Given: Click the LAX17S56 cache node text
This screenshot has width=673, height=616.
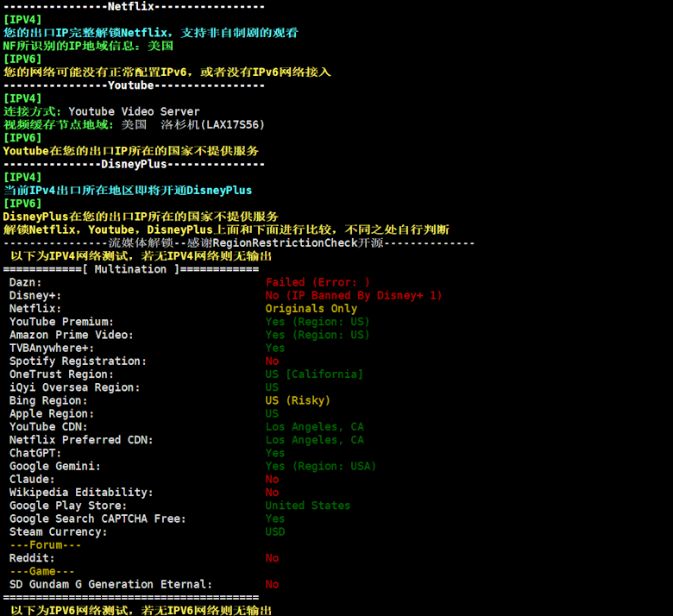Looking at the screenshot, I should (234, 125).
